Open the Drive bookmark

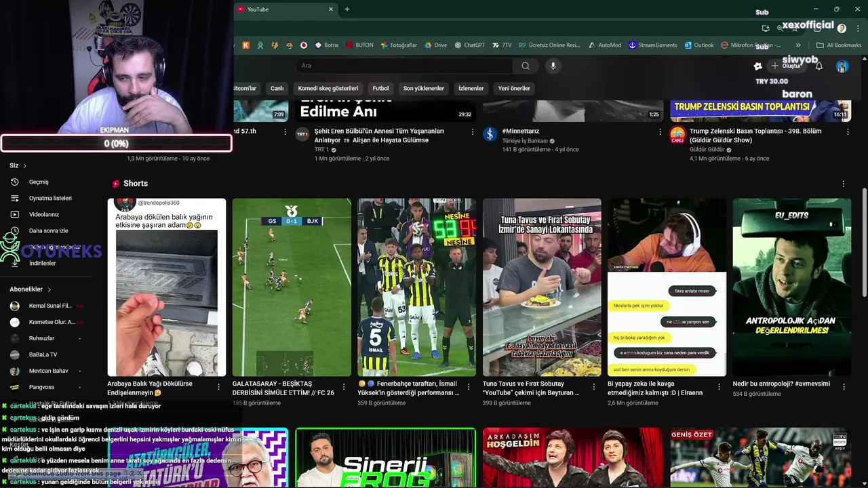pos(436,45)
